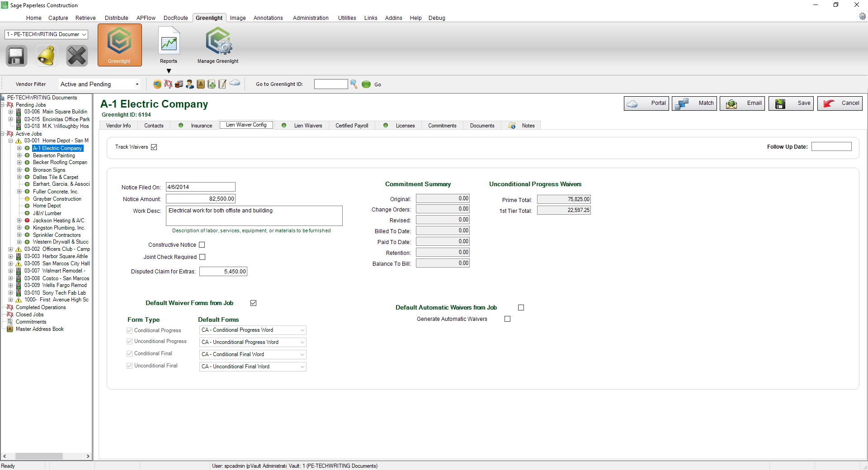This screenshot has width=868, height=470.
Task: Click the magnifying glass search icon
Action: pos(354,84)
